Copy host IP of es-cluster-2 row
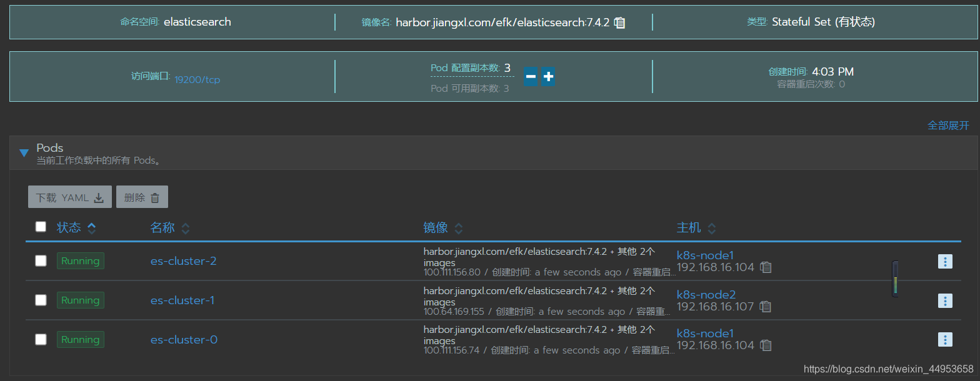The width and height of the screenshot is (980, 381). tap(766, 267)
